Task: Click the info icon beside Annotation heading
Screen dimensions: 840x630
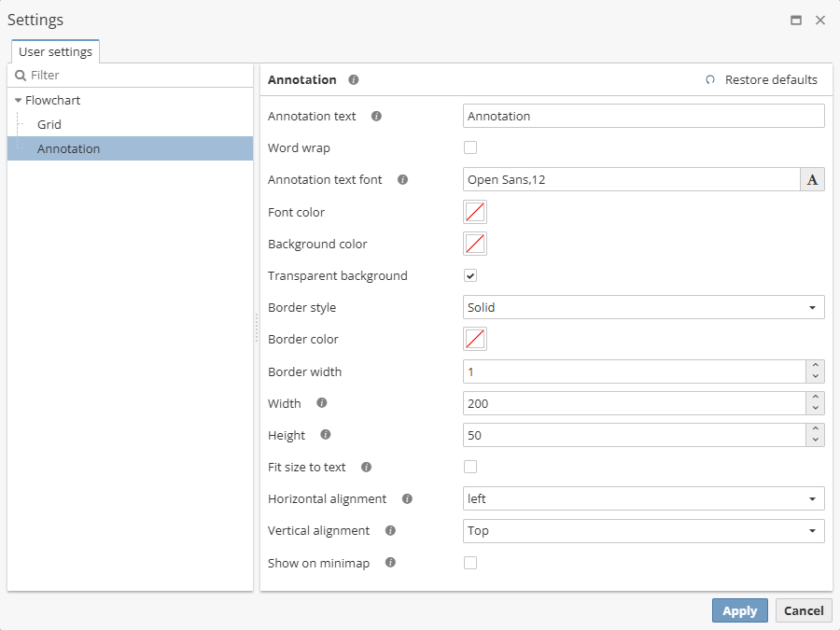Action: 354,80
